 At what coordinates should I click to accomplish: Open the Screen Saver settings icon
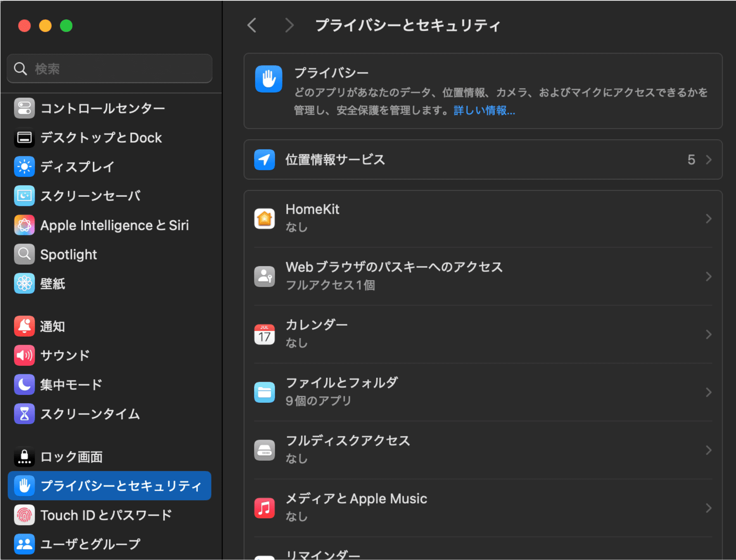24,196
